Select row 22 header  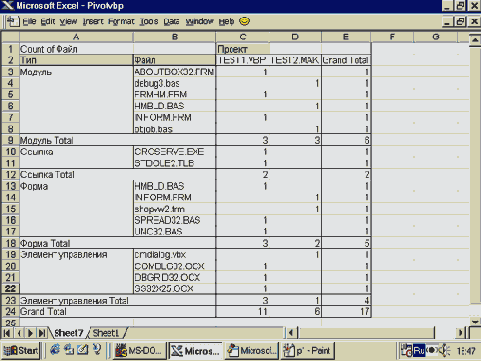coord(10,288)
